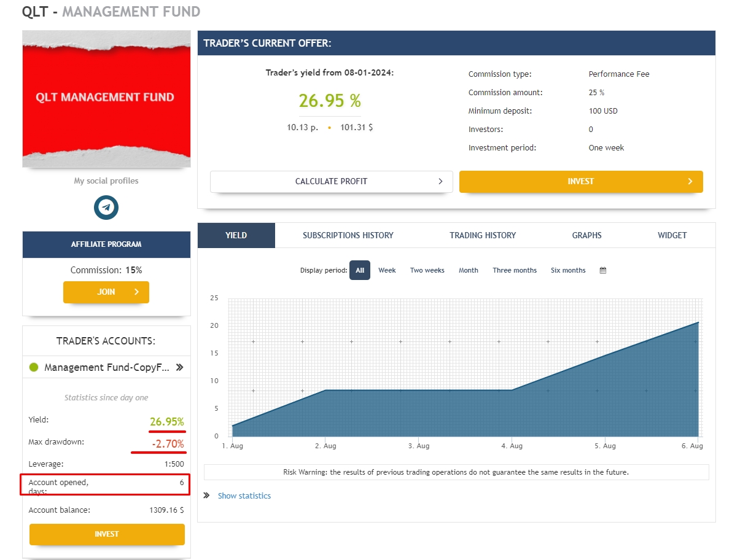Choose the Six months display period
The height and width of the screenshot is (560, 732).
click(x=568, y=270)
